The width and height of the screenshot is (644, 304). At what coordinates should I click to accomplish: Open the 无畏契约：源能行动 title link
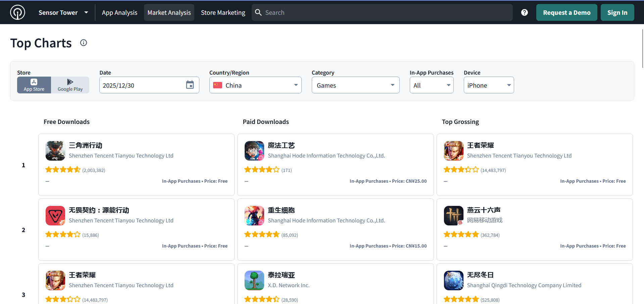[x=99, y=210]
